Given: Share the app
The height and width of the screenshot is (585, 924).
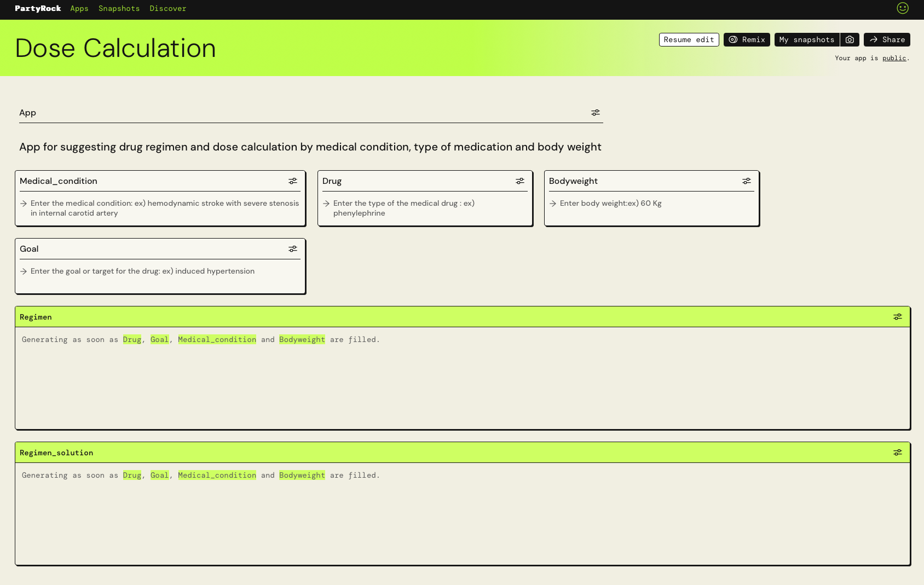Looking at the screenshot, I should click(x=887, y=39).
